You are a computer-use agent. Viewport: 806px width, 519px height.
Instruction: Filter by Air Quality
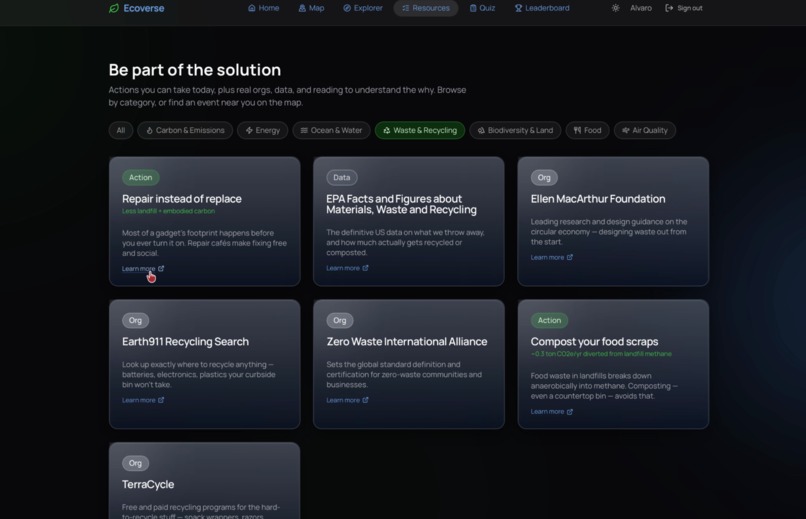645,131
